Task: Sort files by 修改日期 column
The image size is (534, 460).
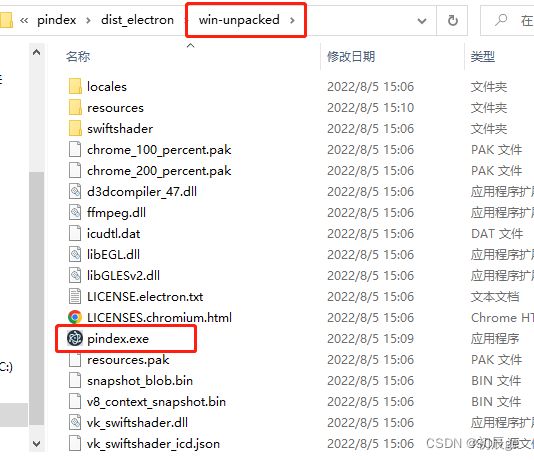Action: (x=351, y=57)
